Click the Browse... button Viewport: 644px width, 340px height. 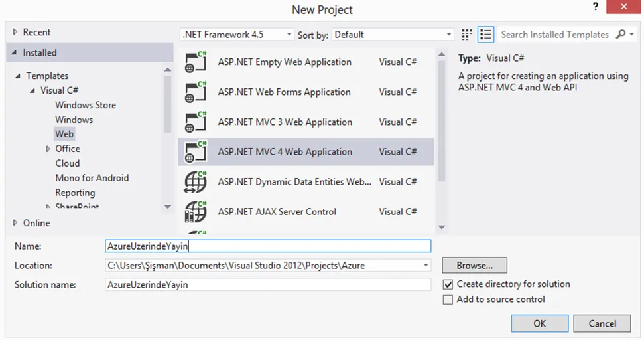(475, 266)
